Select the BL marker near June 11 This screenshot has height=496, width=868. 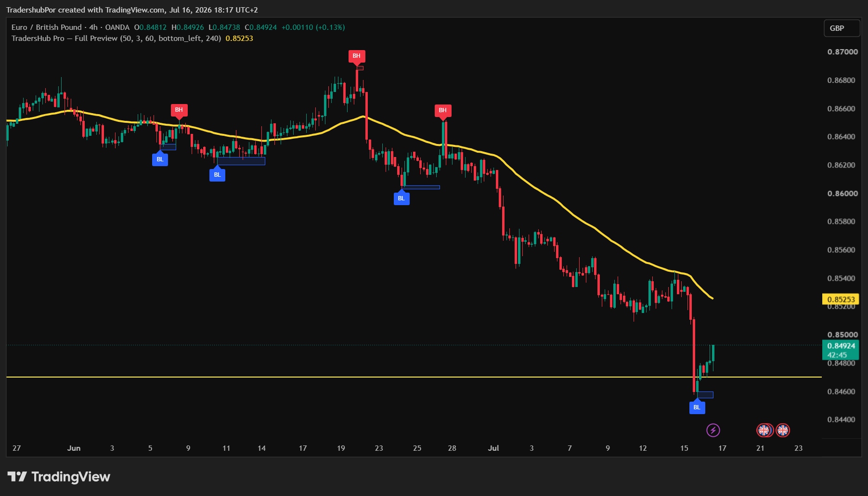point(217,174)
